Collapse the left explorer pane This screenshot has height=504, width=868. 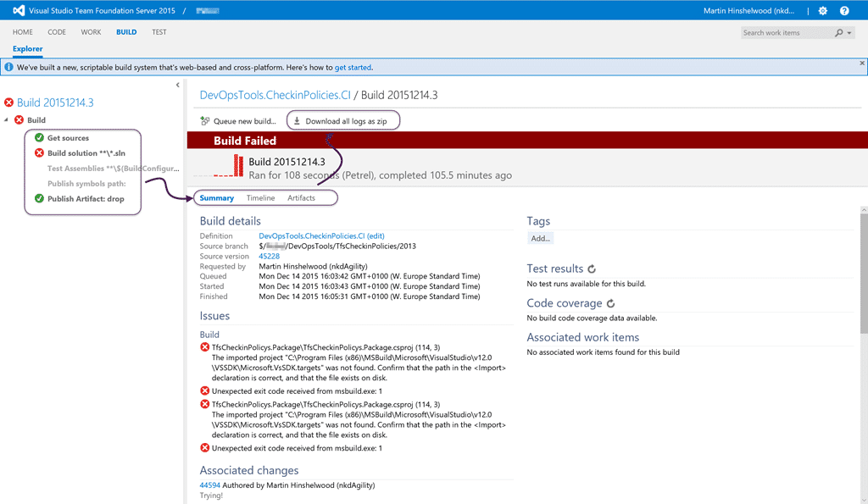178,85
